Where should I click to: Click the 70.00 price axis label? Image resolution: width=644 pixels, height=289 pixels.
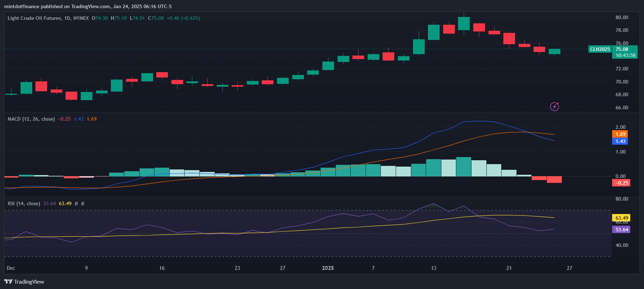click(622, 82)
